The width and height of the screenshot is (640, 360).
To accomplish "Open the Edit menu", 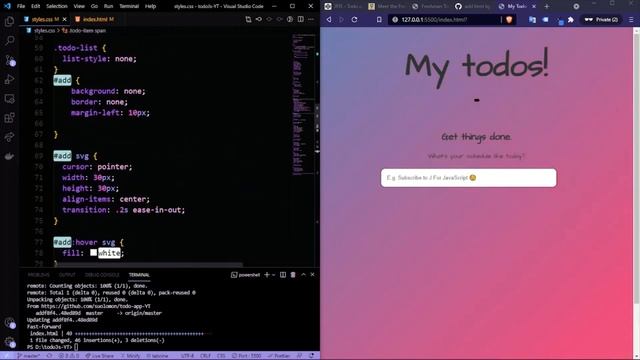I will [x=36, y=6].
